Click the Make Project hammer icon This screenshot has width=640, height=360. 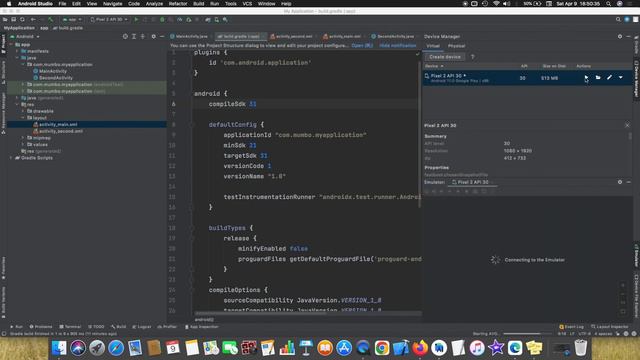tap(51, 19)
